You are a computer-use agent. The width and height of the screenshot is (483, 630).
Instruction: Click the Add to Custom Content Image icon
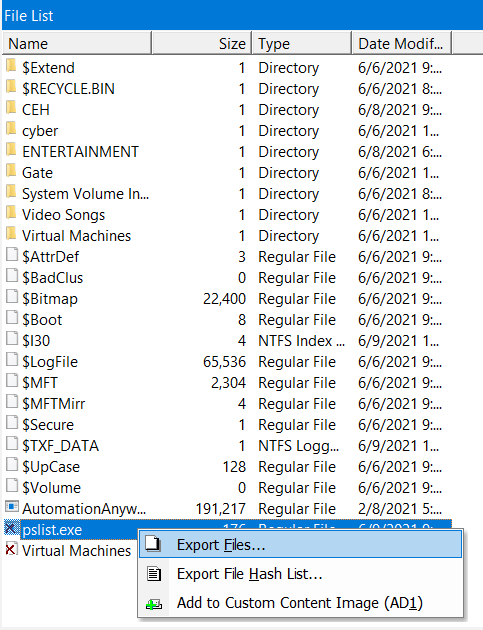pos(153,603)
